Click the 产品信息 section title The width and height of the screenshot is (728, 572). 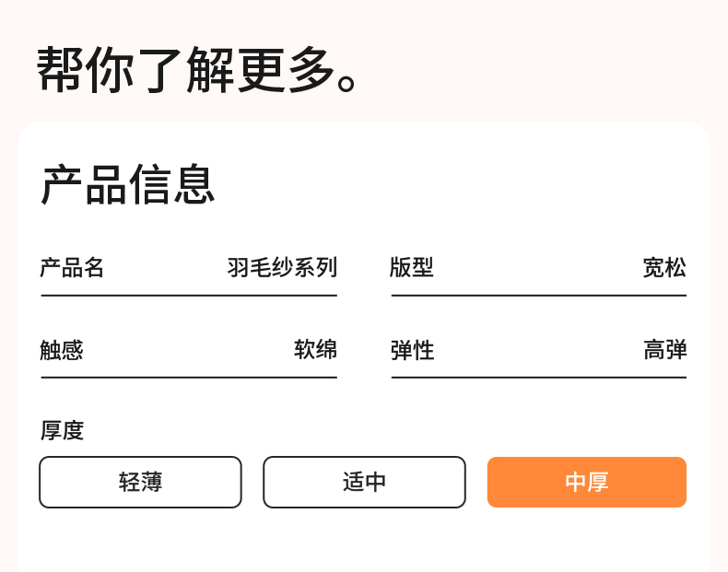pos(128,184)
